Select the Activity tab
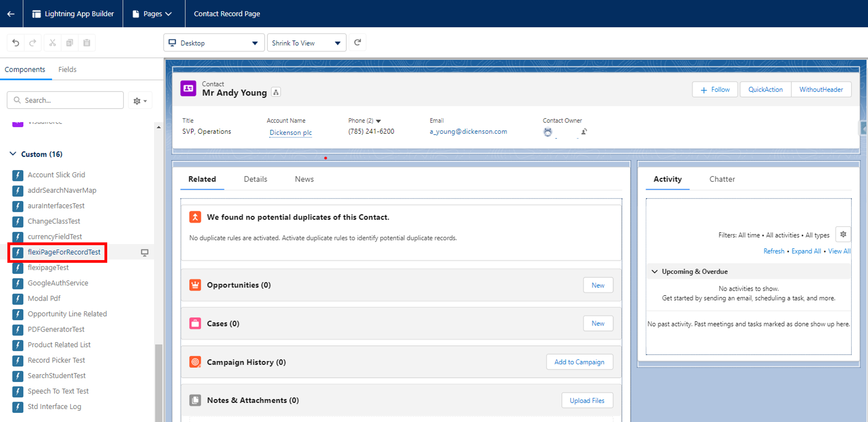 [667, 179]
